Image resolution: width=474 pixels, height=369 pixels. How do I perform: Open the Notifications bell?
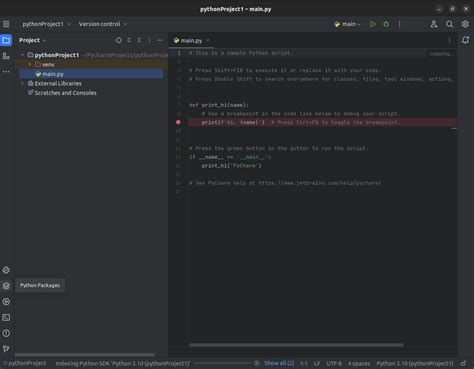tap(465, 40)
